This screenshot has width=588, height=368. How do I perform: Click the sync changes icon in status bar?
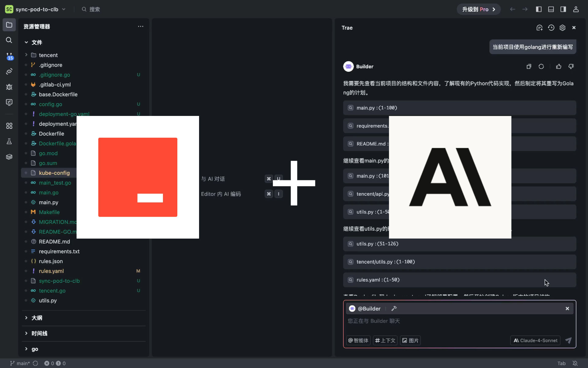36,363
